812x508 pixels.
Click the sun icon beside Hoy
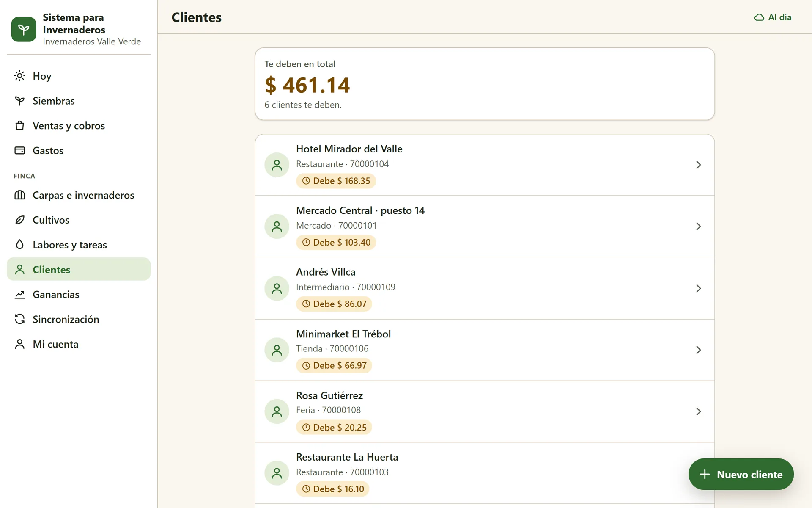pos(19,76)
